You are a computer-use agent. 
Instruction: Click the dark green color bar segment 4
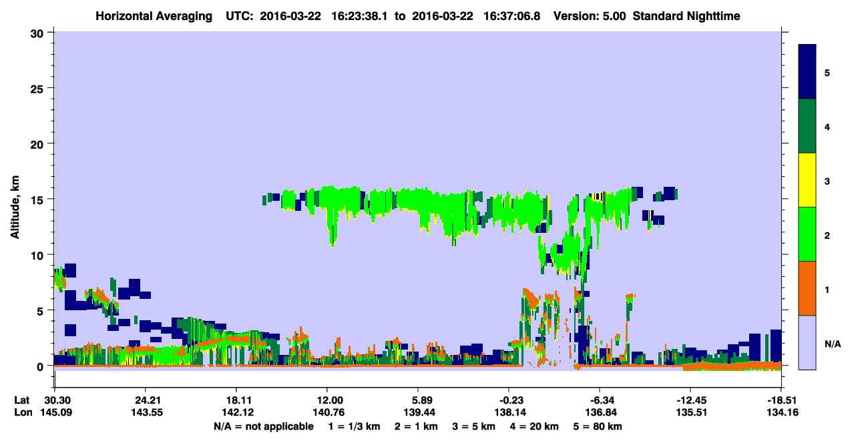click(807, 126)
